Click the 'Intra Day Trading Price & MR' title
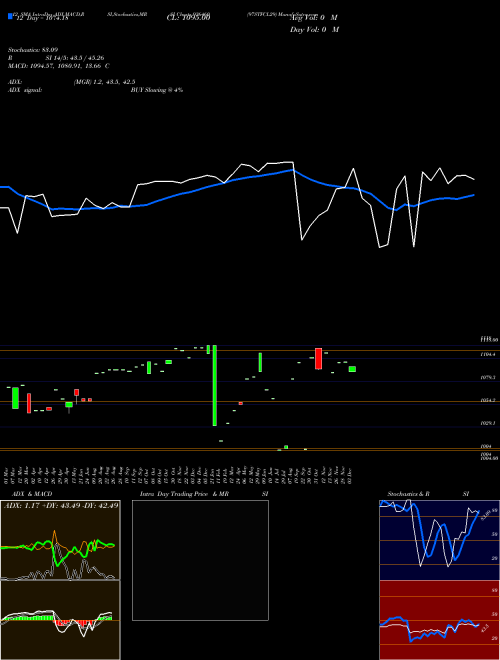Screen dimensions: 500x660 [x=184, y=494]
